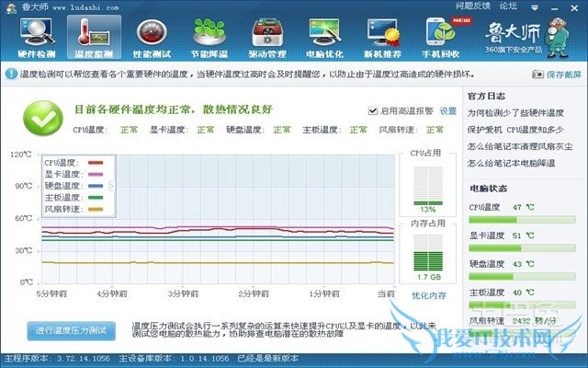Minimize the 鲁大师 window
This screenshot has height=368, width=588.
[555, 8]
